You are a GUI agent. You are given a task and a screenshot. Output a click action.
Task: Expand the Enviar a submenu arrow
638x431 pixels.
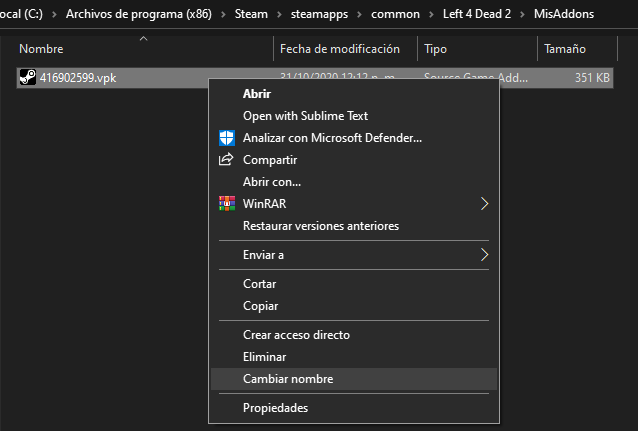click(485, 255)
